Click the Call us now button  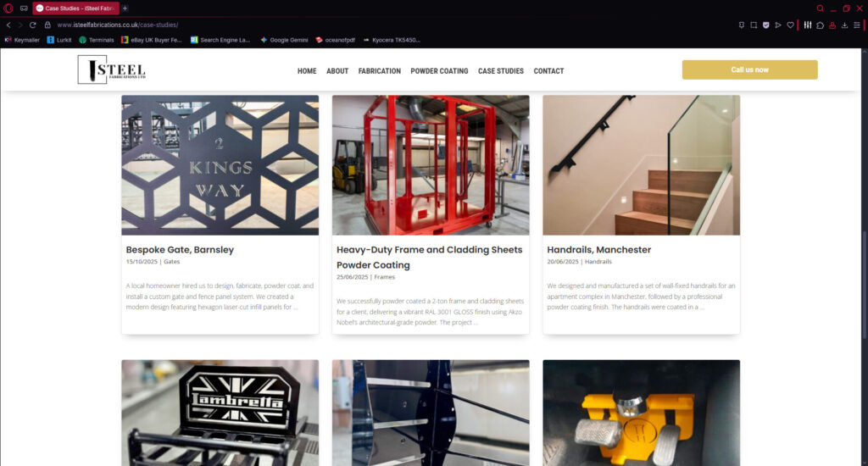pos(749,69)
